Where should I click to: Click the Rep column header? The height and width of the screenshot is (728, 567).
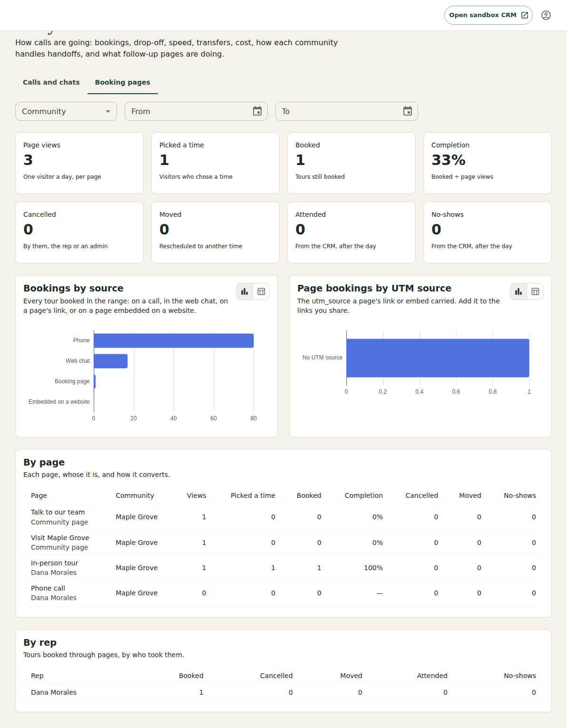[37, 676]
